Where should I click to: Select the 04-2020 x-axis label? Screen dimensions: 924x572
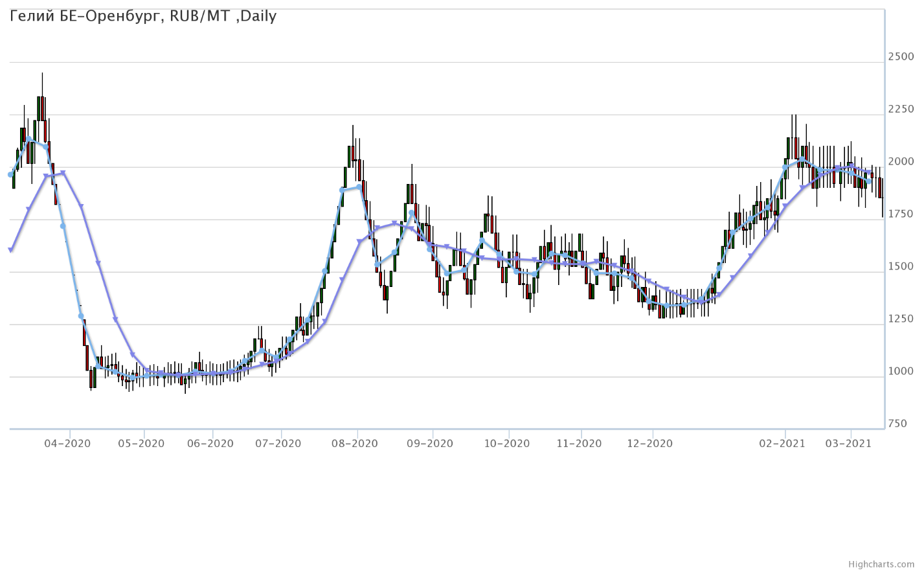click(x=67, y=443)
